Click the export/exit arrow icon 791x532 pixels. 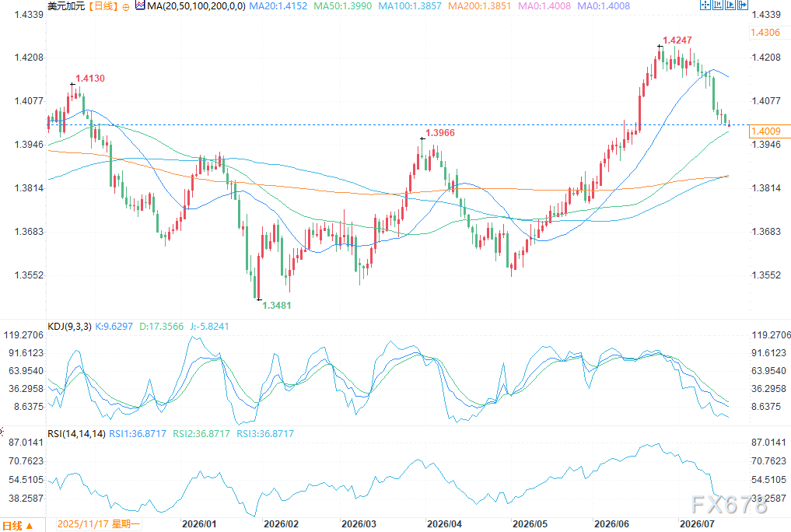click(743, 5)
